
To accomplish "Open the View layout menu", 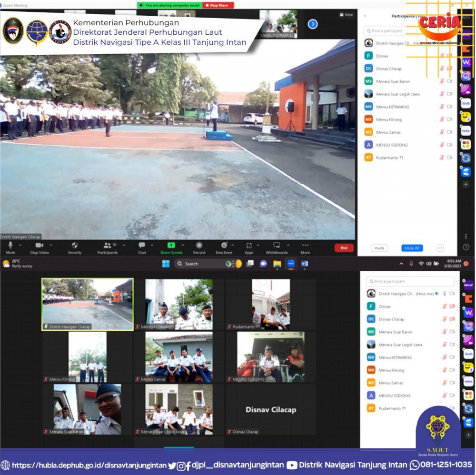I will pyautogui.click(x=346, y=15).
